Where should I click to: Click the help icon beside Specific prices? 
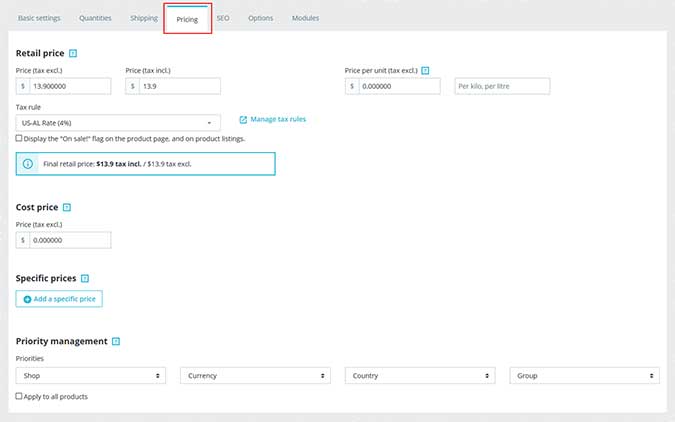(85, 278)
